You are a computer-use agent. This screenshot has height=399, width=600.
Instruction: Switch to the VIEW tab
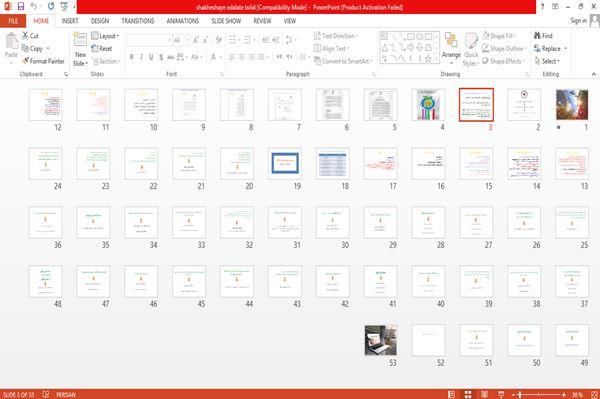click(x=290, y=21)
